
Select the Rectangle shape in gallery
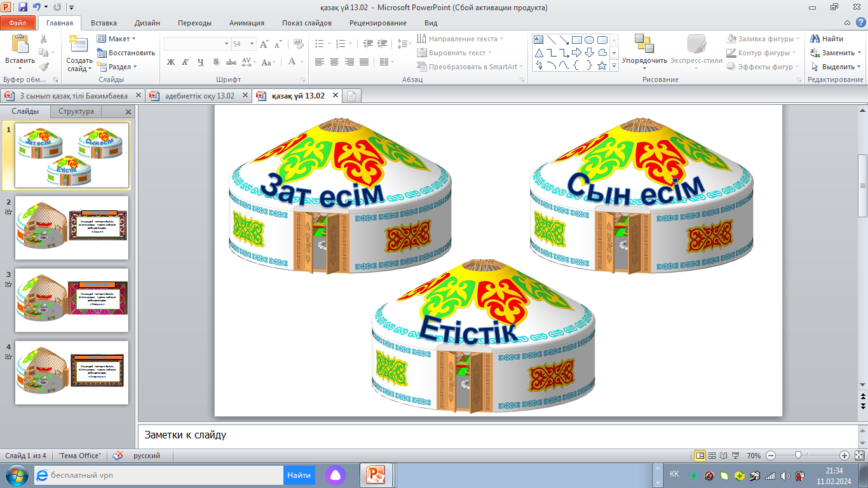coord(576,39)
